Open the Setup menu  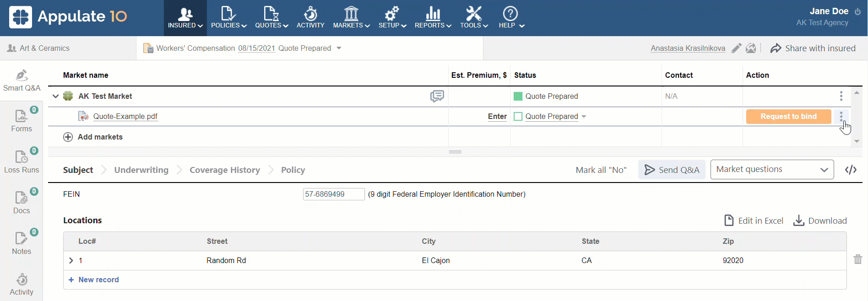pos(392,18)
